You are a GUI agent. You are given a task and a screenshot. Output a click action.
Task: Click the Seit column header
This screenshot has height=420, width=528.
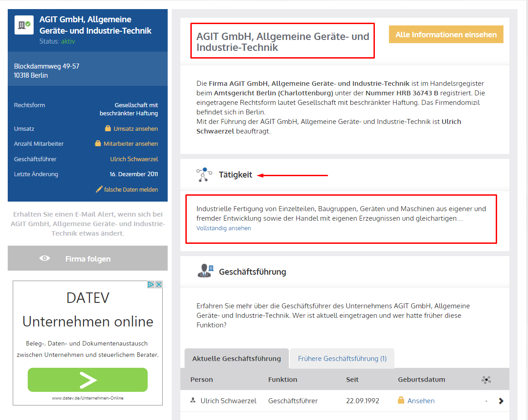coord(352,380)
